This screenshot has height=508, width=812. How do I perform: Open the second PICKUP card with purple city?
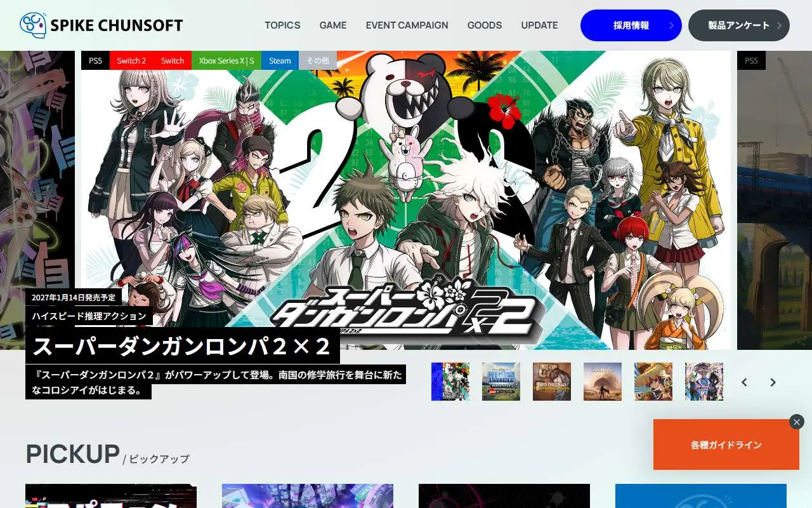click(308, 496)
